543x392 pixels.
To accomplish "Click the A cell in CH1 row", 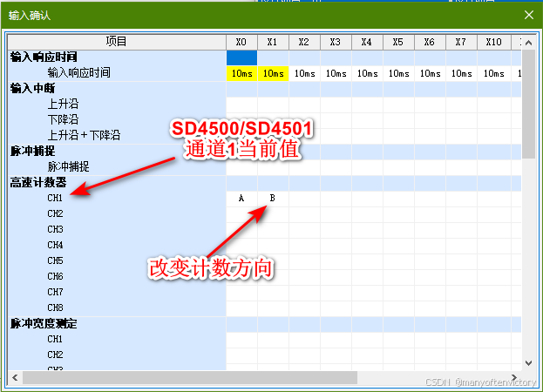I will click(x=241, y=199).
